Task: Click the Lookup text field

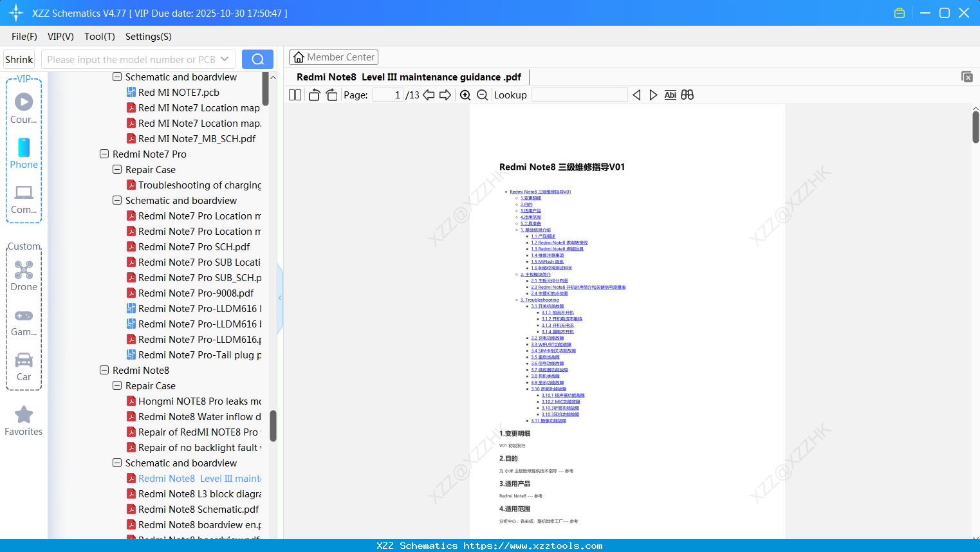Action: (580, 95)
